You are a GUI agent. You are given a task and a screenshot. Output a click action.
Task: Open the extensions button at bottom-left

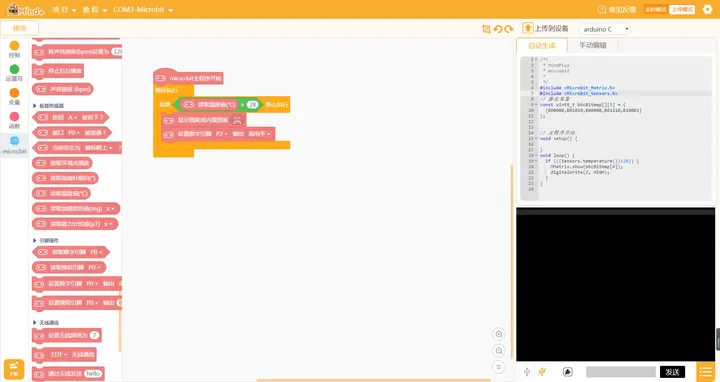(x=14, y=369)
